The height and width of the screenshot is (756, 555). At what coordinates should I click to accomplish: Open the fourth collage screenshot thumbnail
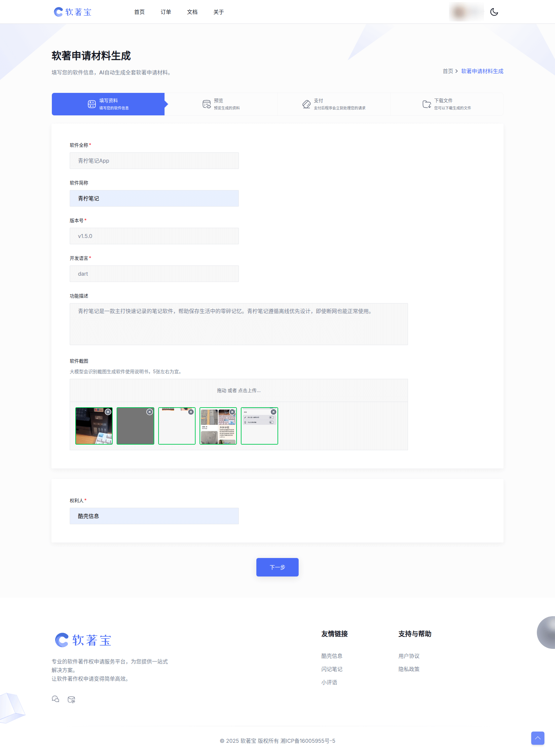coord(218,426)
